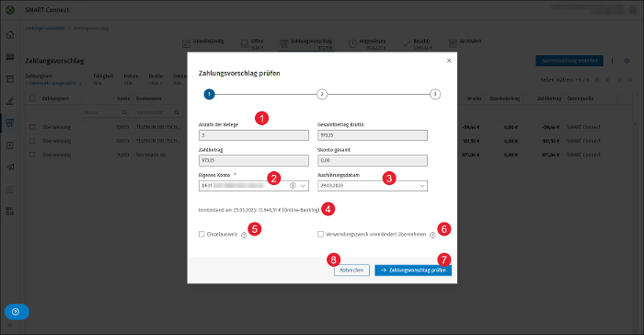Switch to the Zahlungsvorschlag tab
The width and height of the screenshot is (644, 335).
[x=306, y=44]
